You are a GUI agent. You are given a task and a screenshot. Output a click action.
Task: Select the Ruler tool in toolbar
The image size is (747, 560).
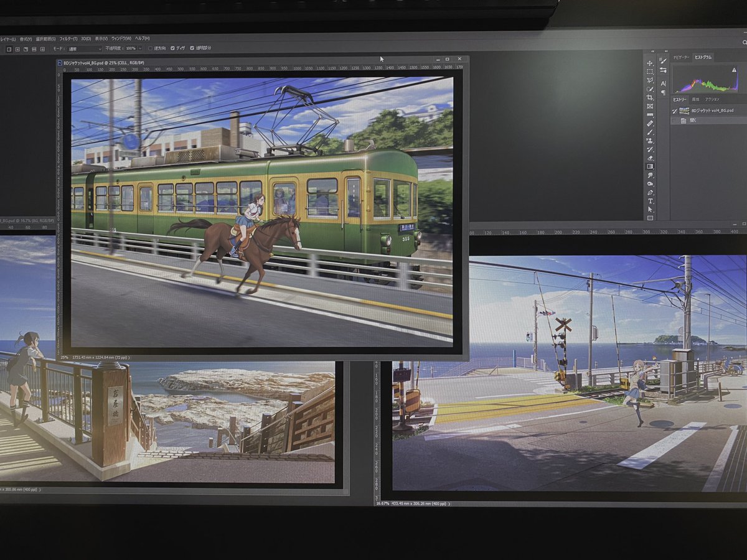(x=650, y=114)
